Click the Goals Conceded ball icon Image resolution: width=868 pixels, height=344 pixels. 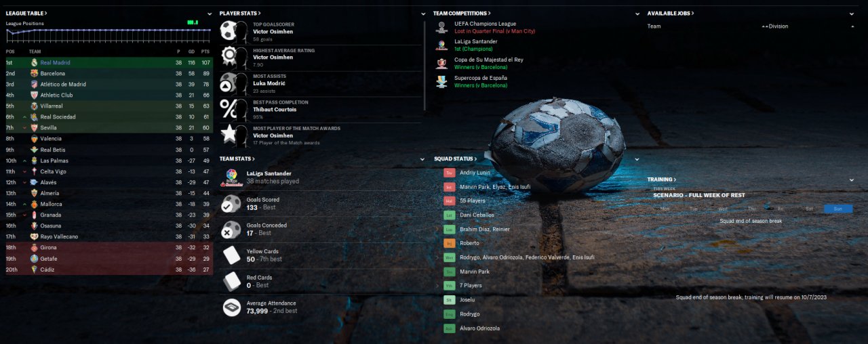tap(232, 230)
